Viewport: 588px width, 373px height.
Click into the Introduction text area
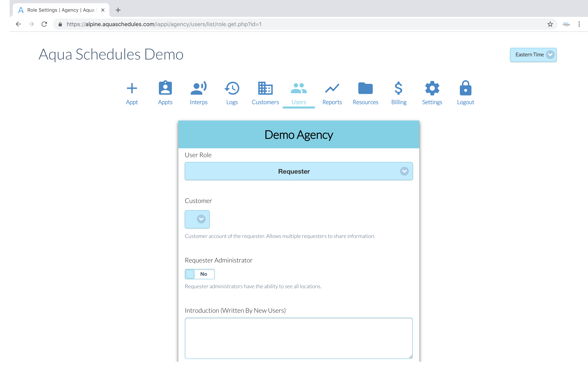(x=299, y=338)
